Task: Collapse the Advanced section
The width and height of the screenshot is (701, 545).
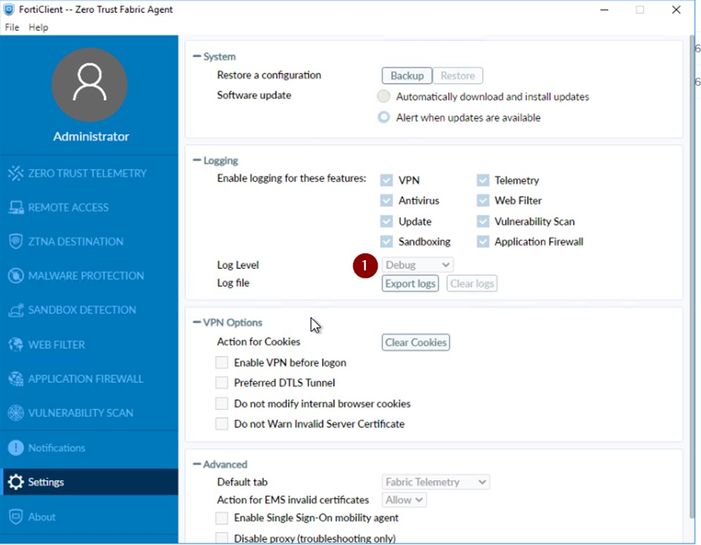Action: point(197,464)
